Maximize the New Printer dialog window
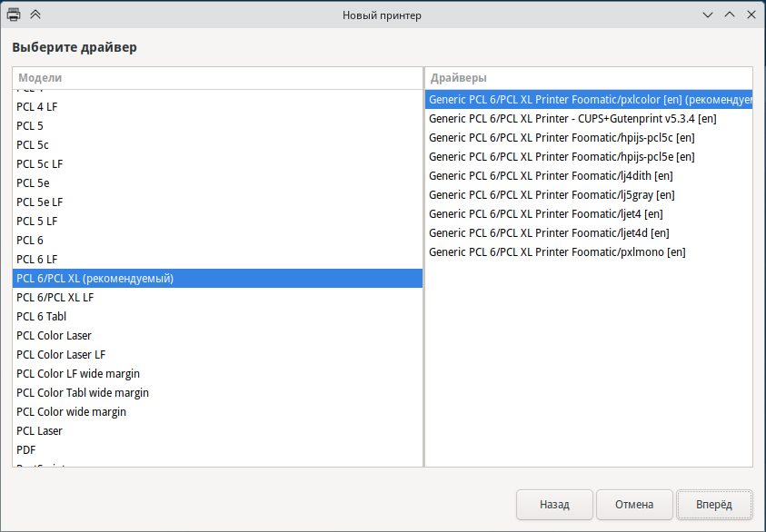766x532 pixels. [729, 15]
